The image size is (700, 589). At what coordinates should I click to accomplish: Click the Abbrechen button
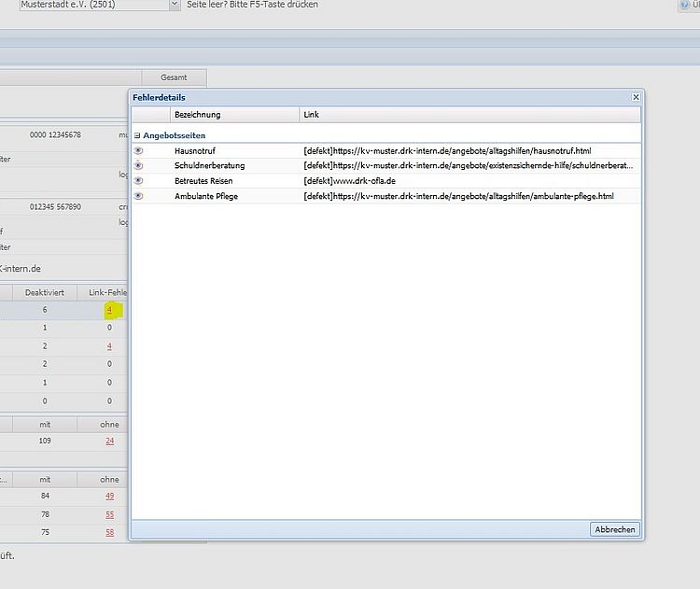point(614,529)
